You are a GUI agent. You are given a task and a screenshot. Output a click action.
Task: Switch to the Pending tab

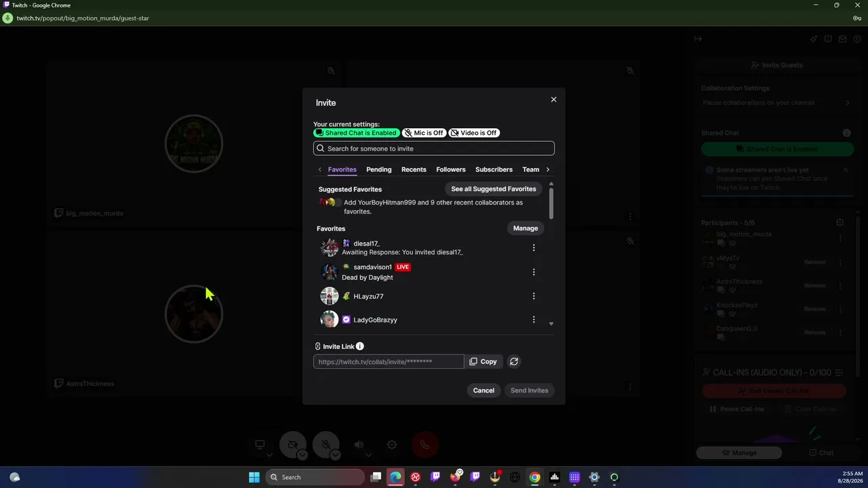(378, 169)
